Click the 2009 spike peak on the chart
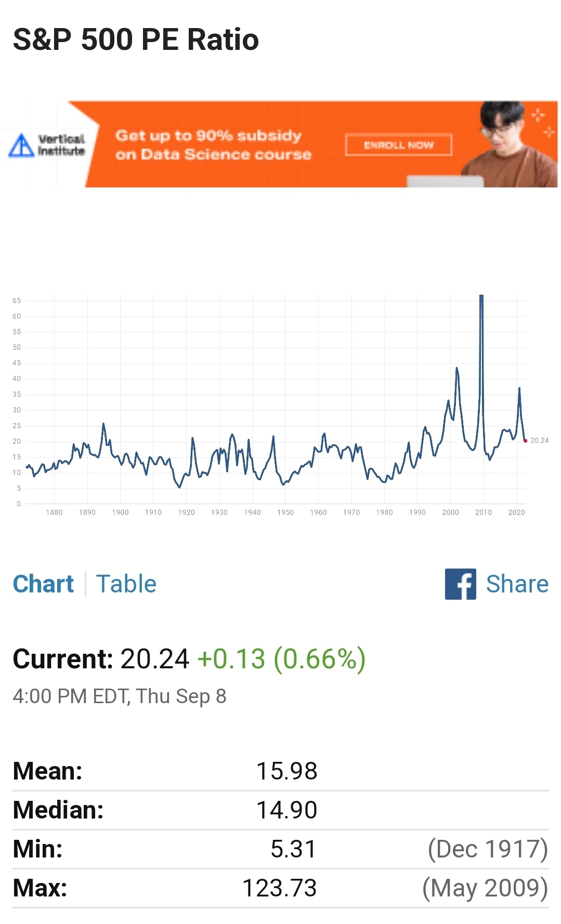Image resolution: width=561 pixels, height=924 pixels. click(x=481, y=297)
